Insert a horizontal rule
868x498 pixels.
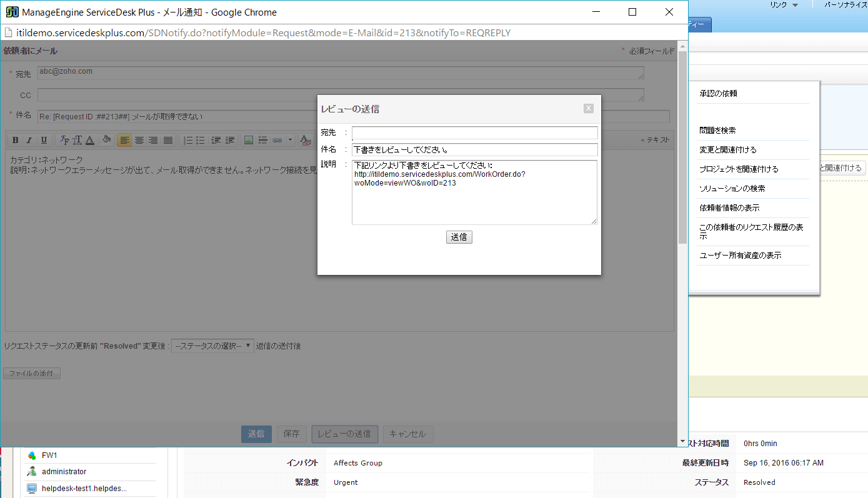point(263,140)
